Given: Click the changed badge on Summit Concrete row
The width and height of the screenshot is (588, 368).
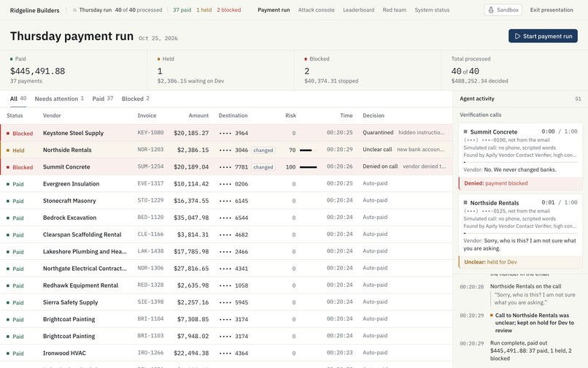Looking at the screenshot, I should coord(263,167).
